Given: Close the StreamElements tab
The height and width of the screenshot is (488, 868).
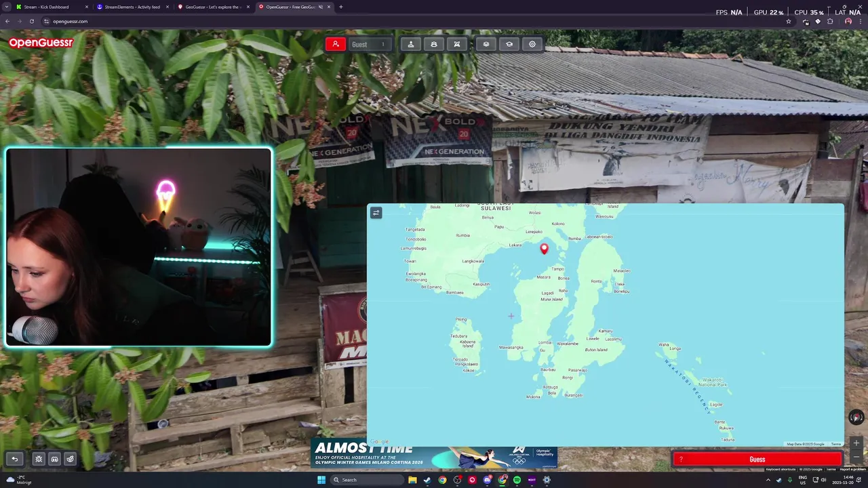Looking at the screenshot, I should tap(167, 7).
